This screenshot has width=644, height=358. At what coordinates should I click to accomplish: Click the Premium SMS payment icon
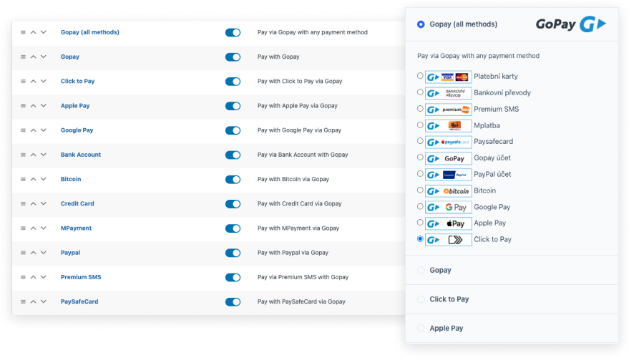[448, 110]
